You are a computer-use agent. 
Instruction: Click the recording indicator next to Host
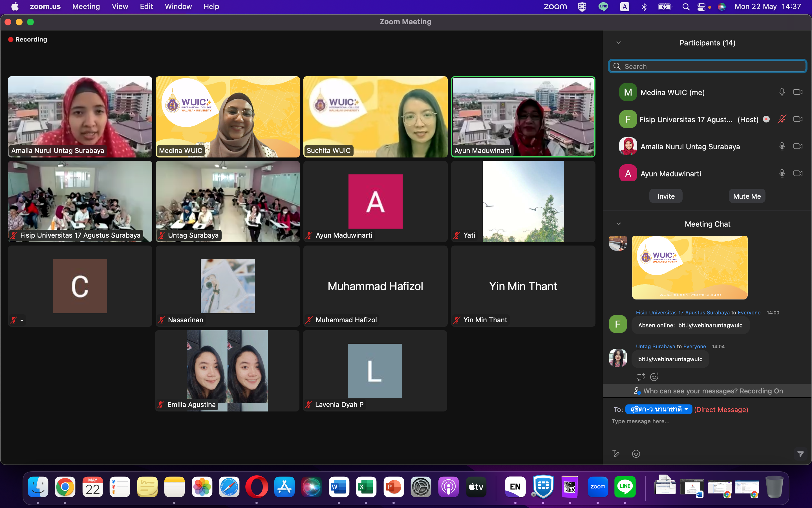point(766,119)
